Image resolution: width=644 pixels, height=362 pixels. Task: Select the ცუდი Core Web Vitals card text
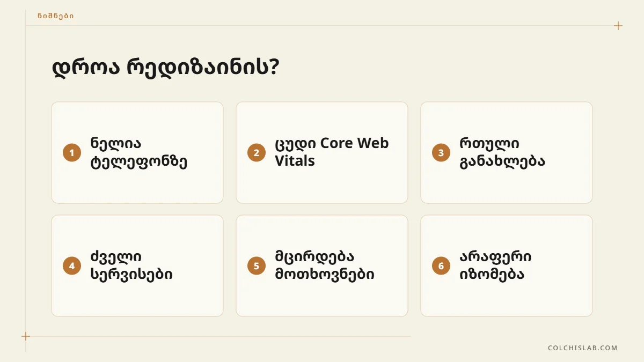tap(332, 152)
